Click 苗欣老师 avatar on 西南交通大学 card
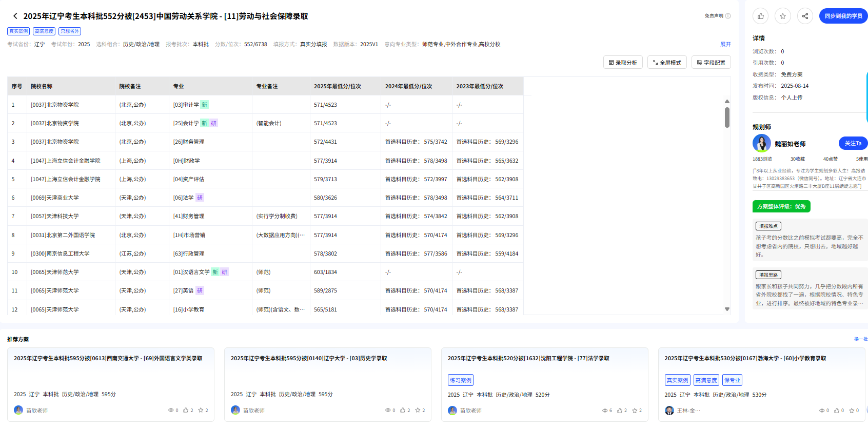868x429 pixels. coord(18,410)
